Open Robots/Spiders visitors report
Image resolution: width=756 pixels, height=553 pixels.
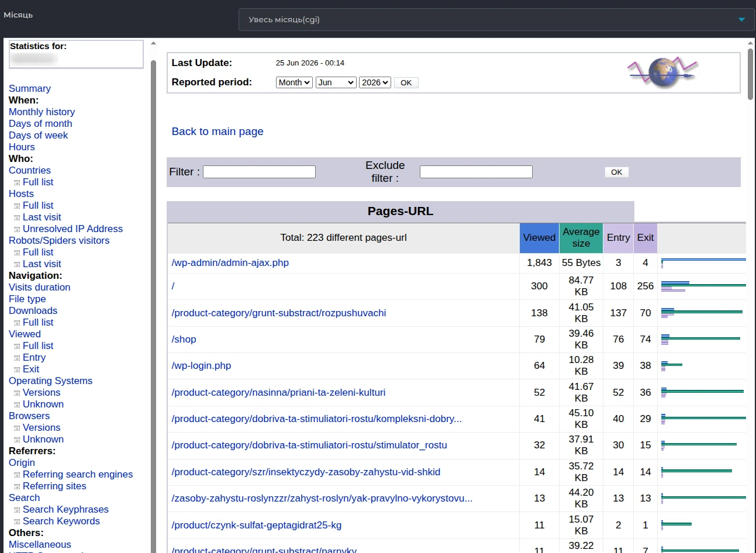[59, 240]
